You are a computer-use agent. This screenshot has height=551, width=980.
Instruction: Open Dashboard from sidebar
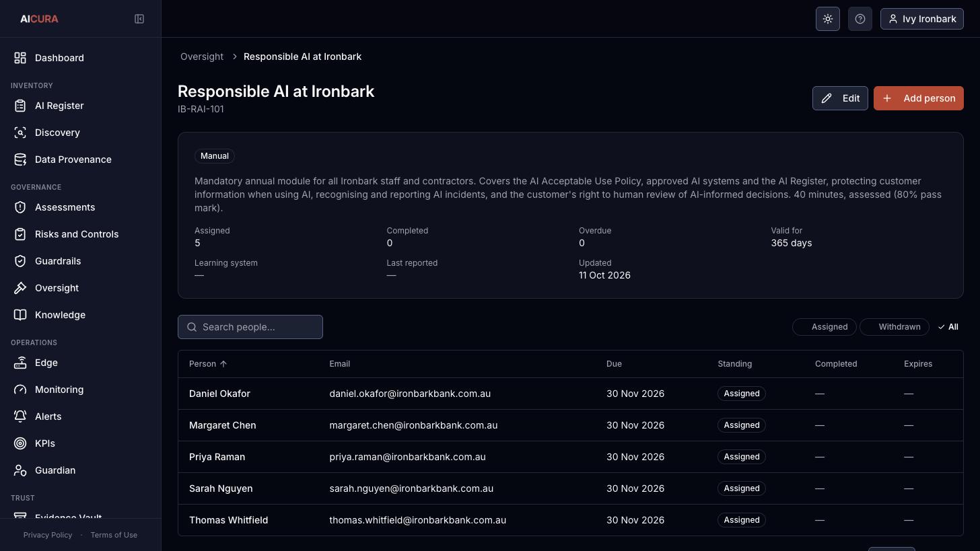(x=81, y=58)
